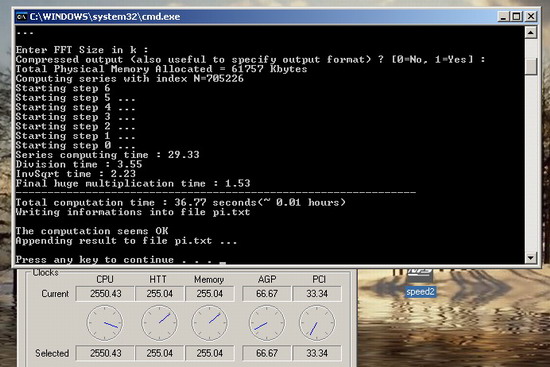Open the cmd.exe system menu icon

pos(21,16)
